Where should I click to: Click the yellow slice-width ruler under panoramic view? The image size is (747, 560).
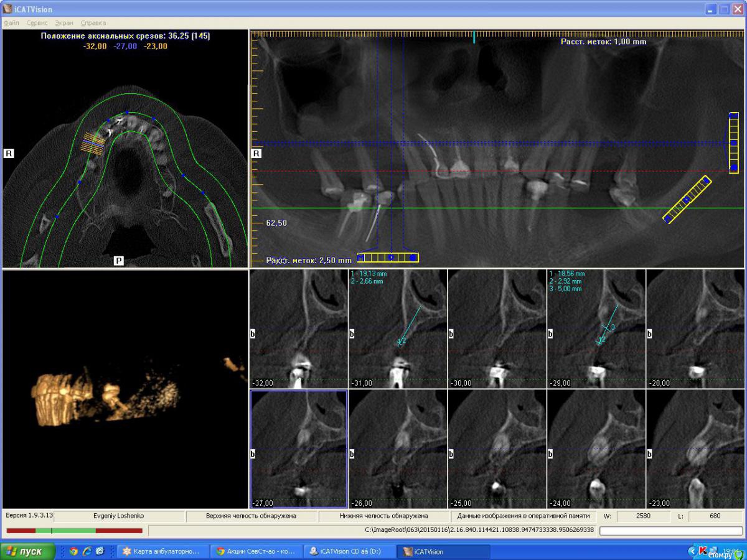388,257
